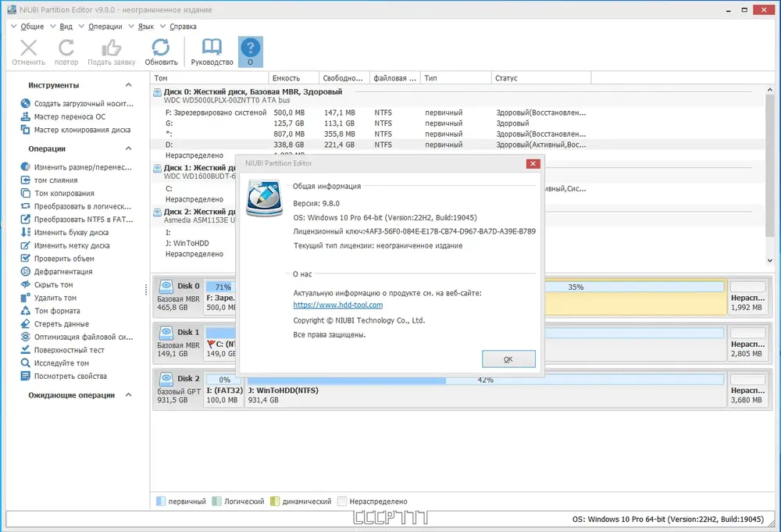Choose Поверхностный тест operation

coord(62,350)
